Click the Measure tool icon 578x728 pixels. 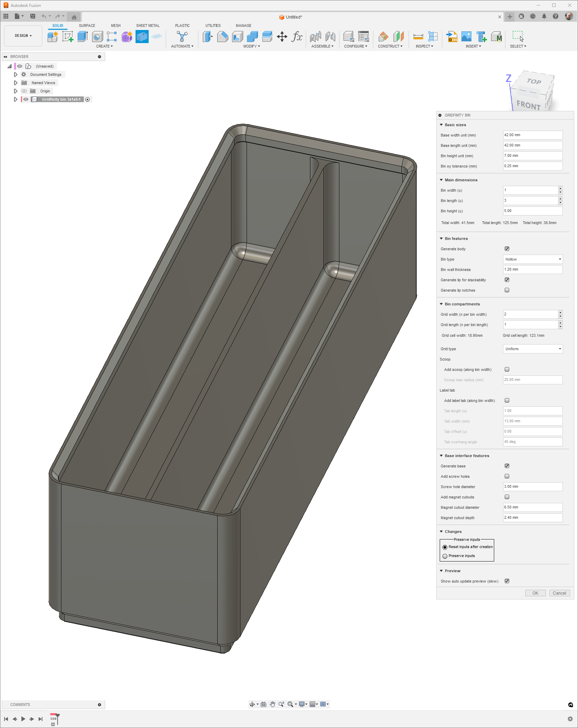click(418, 37)
